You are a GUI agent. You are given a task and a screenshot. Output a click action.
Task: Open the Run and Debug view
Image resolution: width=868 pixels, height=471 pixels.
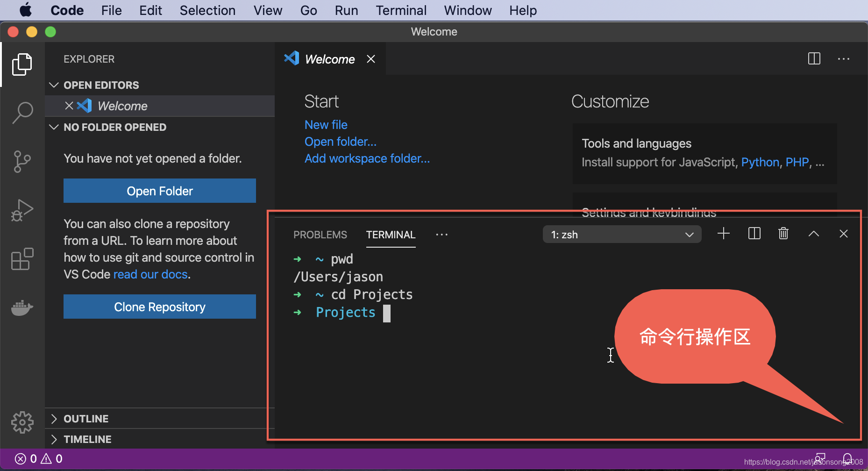pyautogui.click(x=22, y=210)
